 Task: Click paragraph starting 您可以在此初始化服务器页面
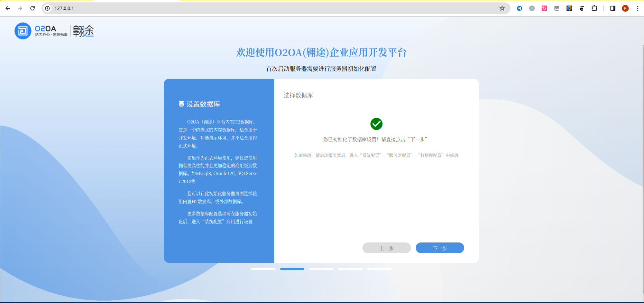[218, 198]
